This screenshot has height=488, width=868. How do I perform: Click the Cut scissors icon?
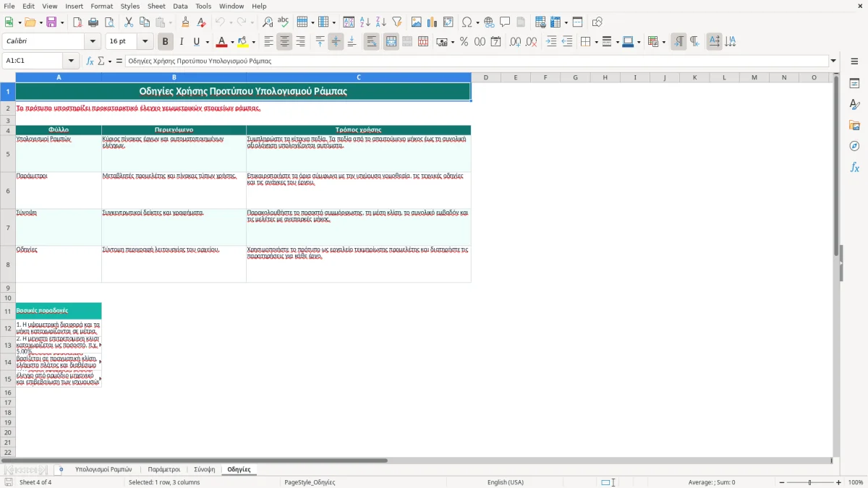click(129, 22)
